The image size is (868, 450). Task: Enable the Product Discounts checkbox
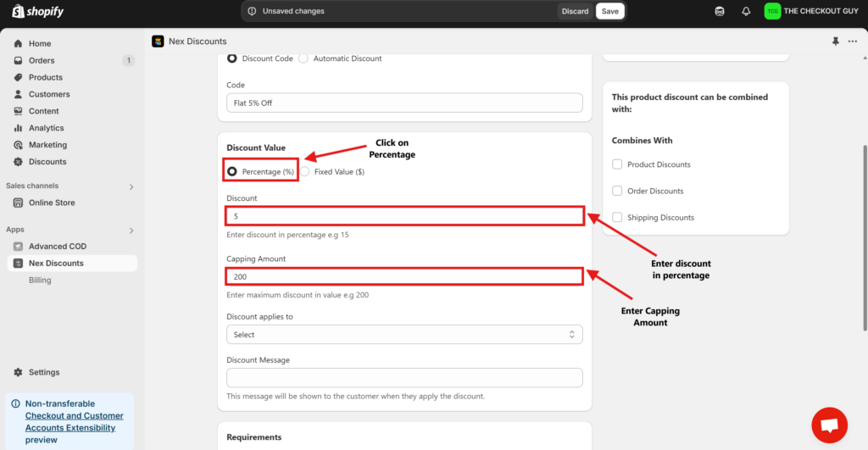pos(618,164)
